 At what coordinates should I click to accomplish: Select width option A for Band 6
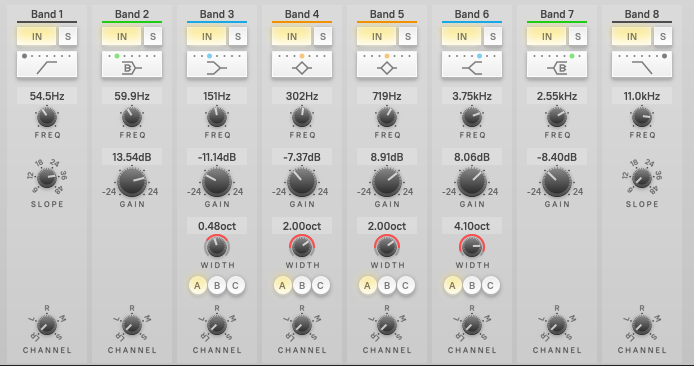click(x=452, y=285)
